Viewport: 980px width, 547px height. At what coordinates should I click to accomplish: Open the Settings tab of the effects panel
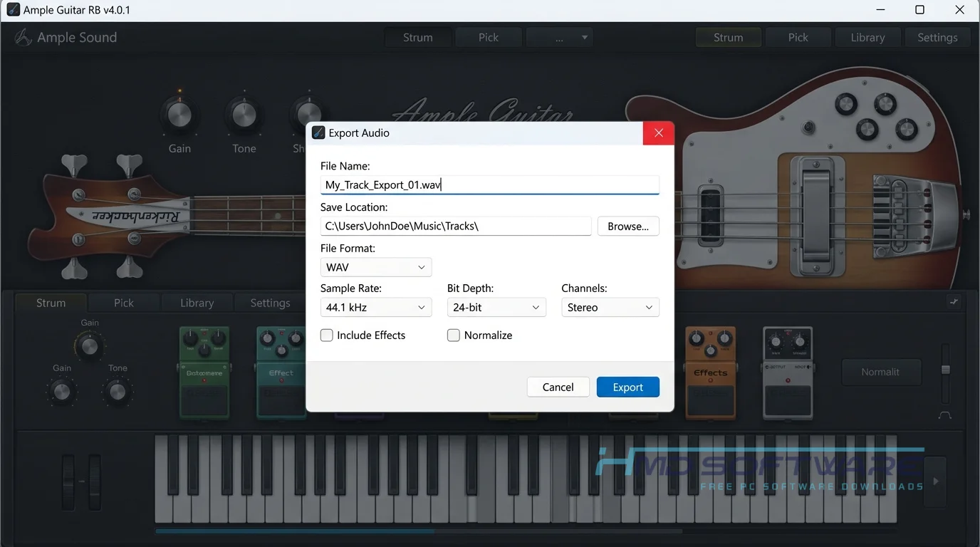click(x=271, y=303)
